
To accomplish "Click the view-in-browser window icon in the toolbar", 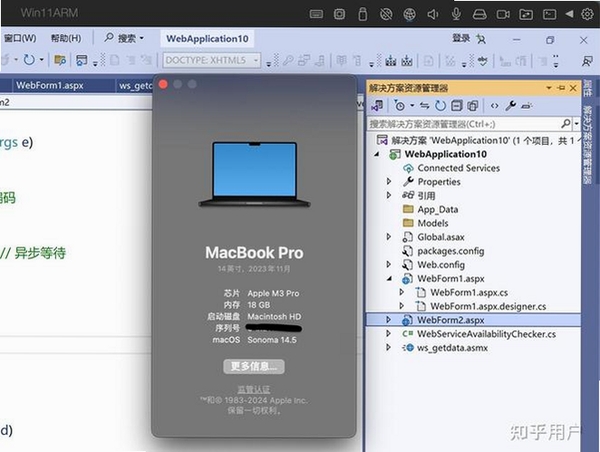I will coord(81,60).
